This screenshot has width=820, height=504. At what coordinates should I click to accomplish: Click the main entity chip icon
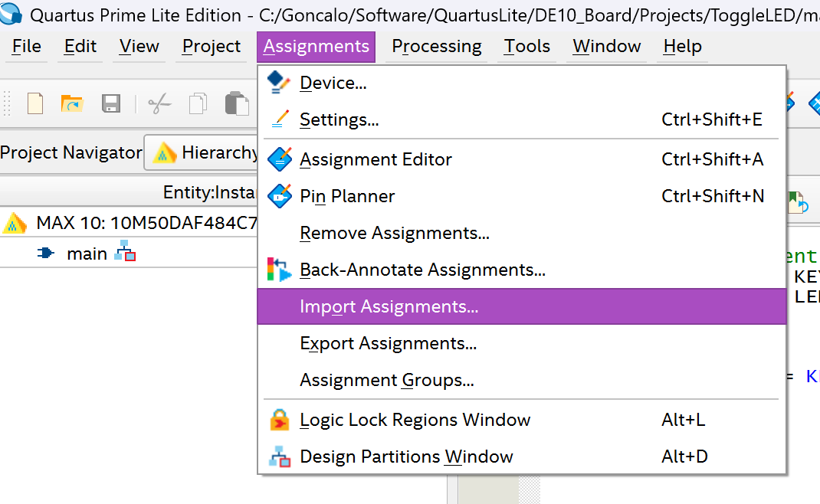(45, 254)
